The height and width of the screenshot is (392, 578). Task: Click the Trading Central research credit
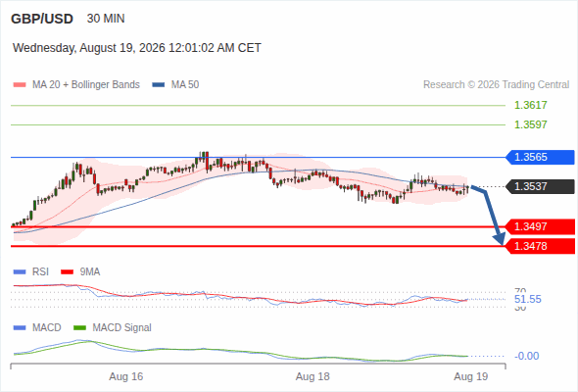click(x=496, y=85)
